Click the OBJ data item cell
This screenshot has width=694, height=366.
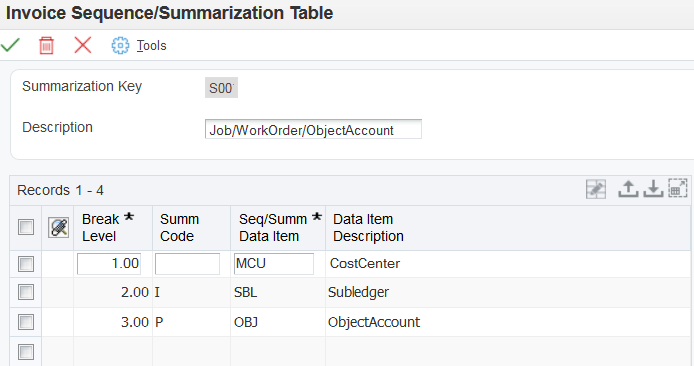coord(278,322)
